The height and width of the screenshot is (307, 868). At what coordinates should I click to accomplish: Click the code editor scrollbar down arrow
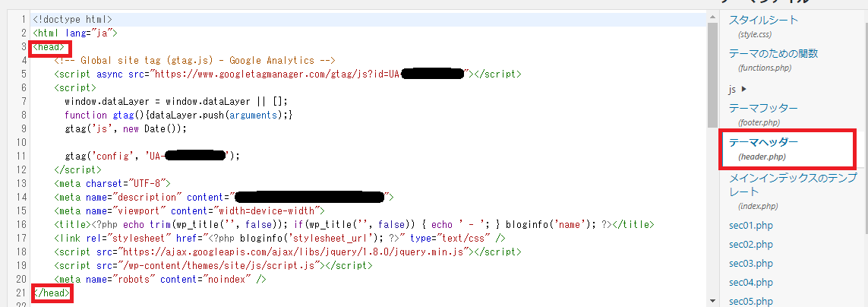click(x=712, y=301)
